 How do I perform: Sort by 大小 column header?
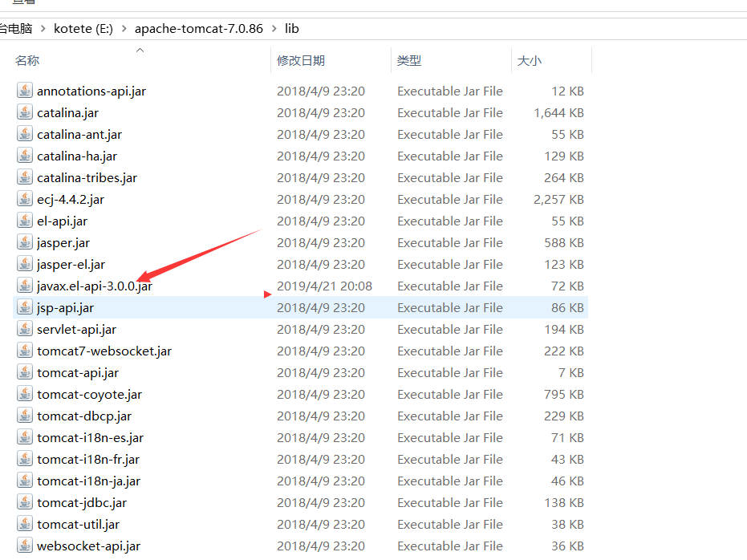click(x=530, y=60)
